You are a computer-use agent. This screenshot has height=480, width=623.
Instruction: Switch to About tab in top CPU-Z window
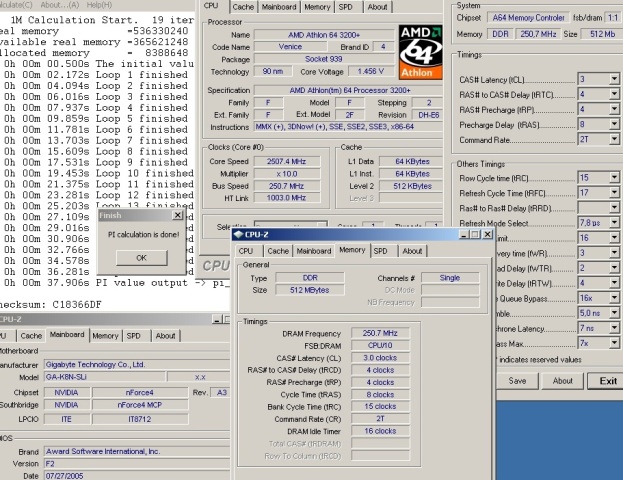(377, 7)
